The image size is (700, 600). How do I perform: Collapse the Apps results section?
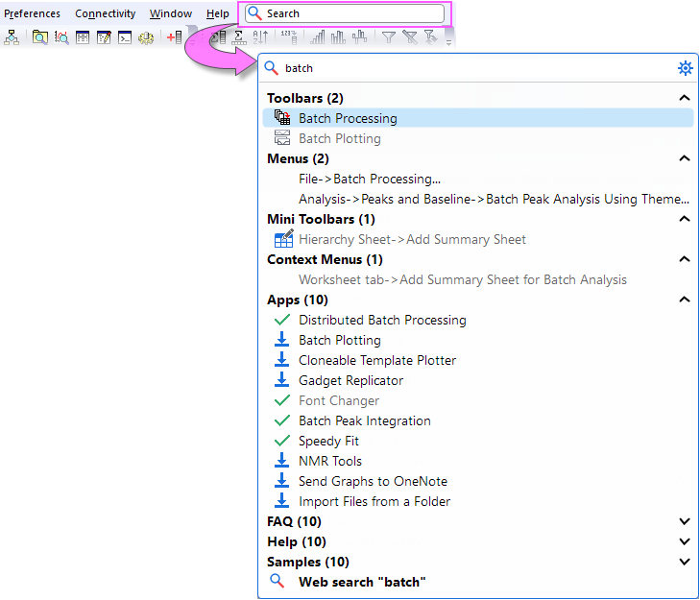coord(684,300)
